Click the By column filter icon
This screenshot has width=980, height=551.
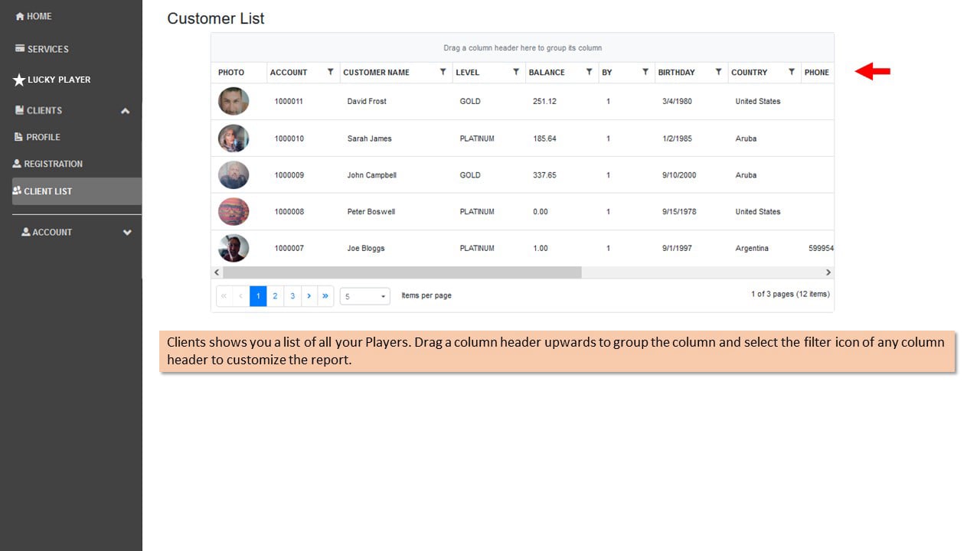(x=645, y=72)
